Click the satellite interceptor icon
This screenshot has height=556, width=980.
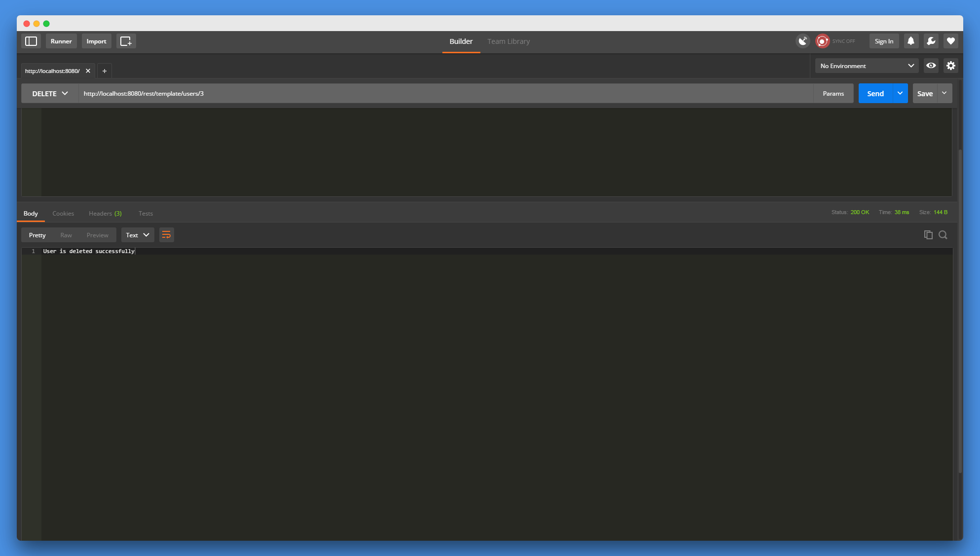pyautogui.click(x=803, y=41)
